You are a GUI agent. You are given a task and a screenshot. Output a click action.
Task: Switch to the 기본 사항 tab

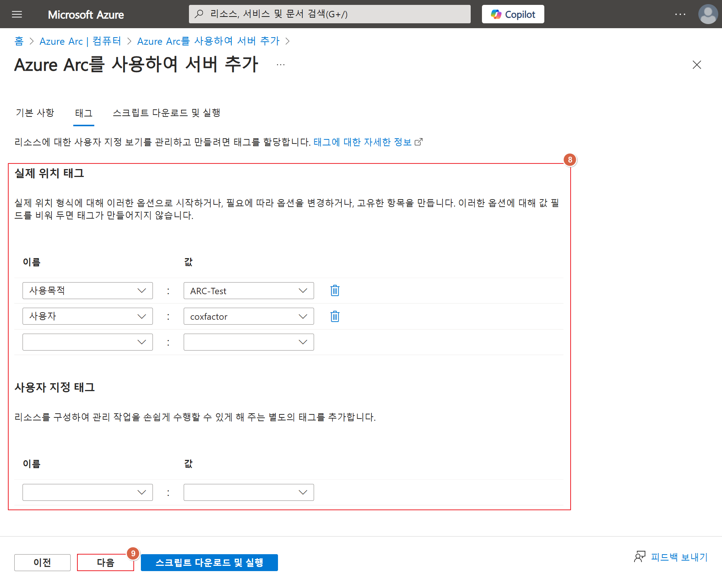[x=35, y=113]
